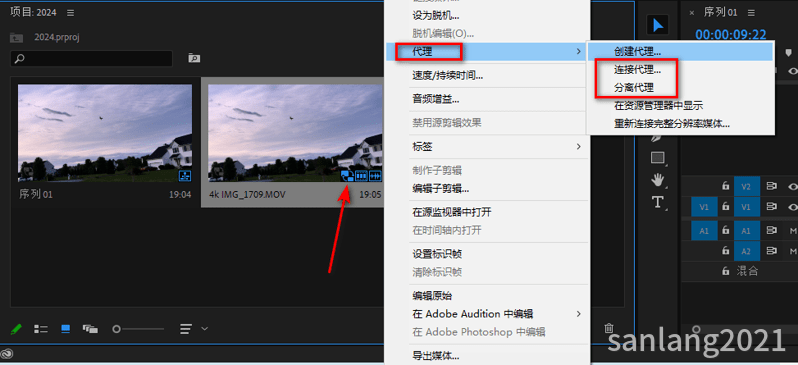Switch to the 序列 01 timeline tab
The width and height of the screenshot is (798, 365).
pos(720,12)
